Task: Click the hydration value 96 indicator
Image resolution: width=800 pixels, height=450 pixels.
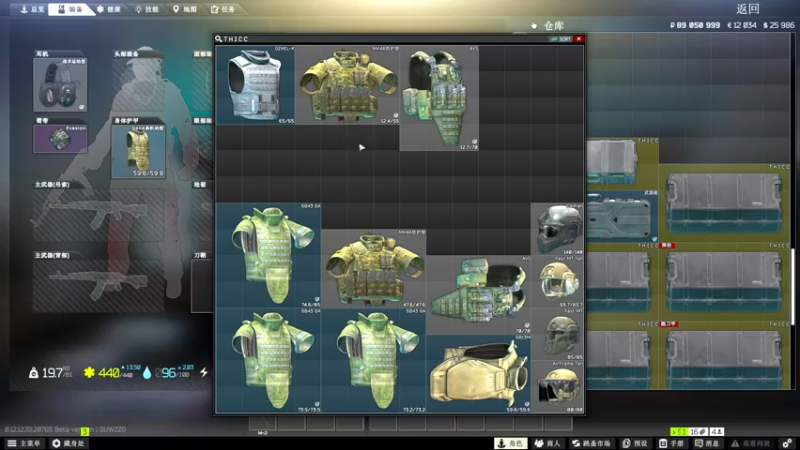Action: click(x=168, y=372)
